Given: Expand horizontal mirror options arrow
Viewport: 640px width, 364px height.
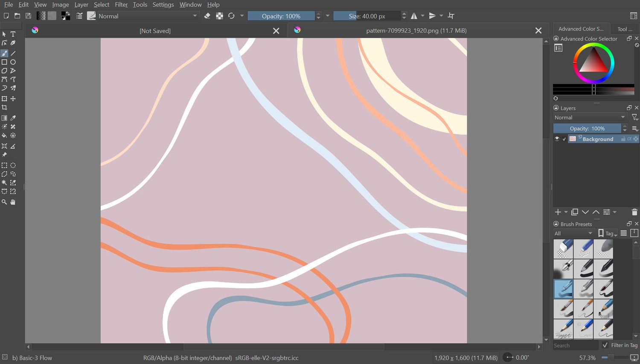Looking at the screenshot, I should click(423, 16).
